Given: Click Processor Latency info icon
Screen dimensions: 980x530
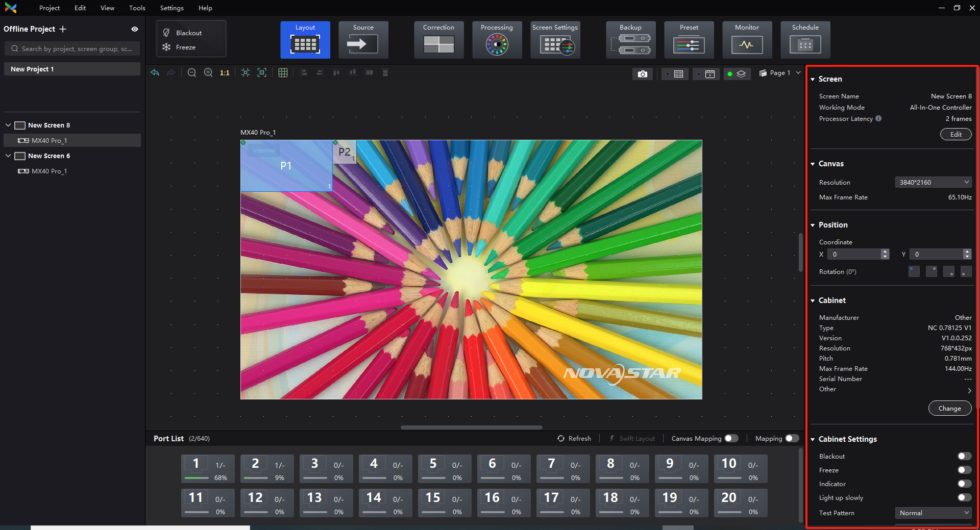Looking at the screenshot, I should [878, 118].
